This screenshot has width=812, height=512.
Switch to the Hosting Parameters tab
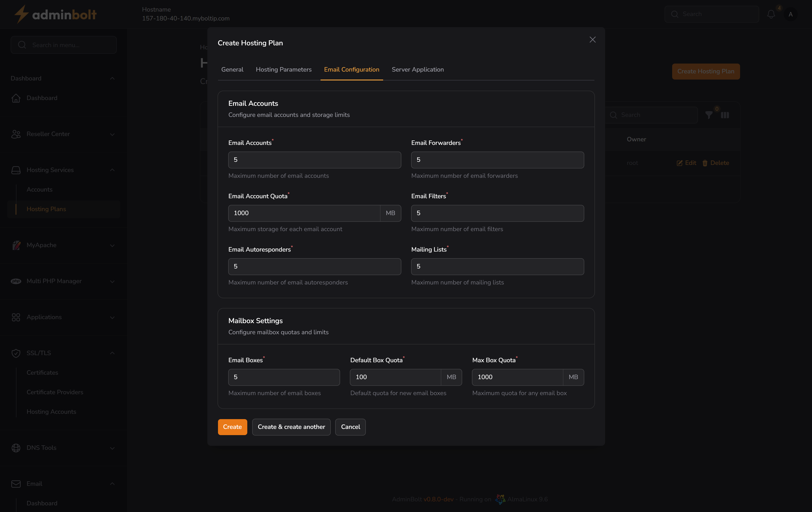(x=284, y=69)
